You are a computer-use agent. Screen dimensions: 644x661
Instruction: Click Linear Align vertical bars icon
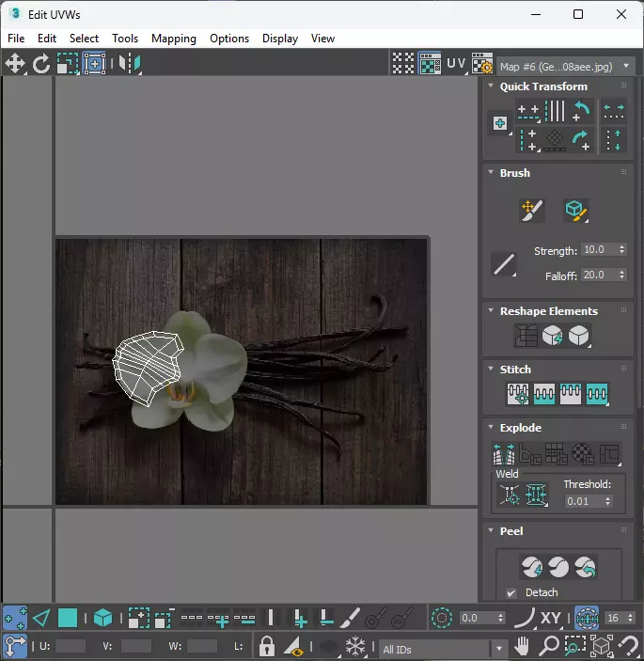(x=555, y=111)
